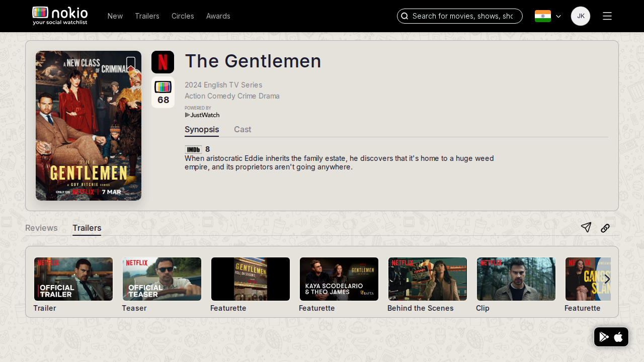Click the IMDb rating logo
The image size is (644, 362).
[193, 149]
